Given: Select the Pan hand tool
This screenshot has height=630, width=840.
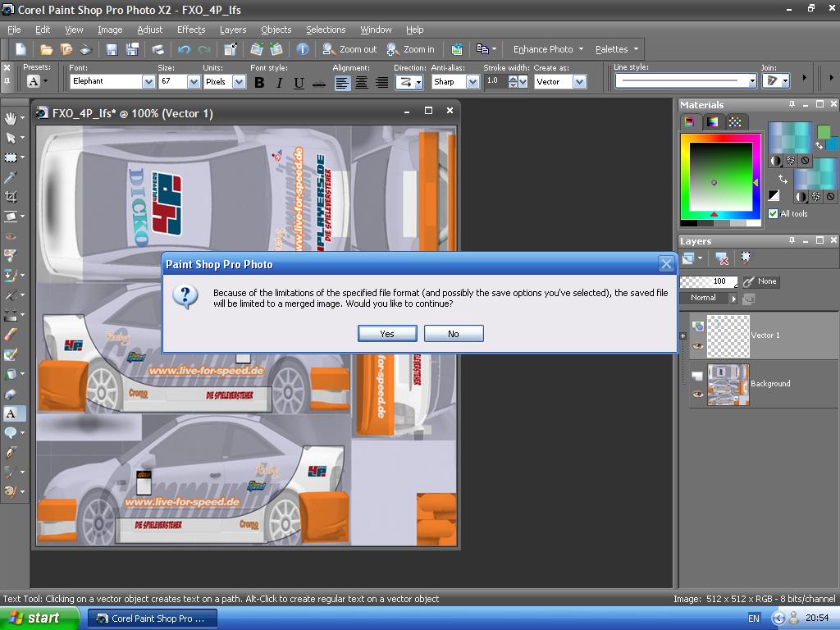Looking at the screenshot, I should [11, 118].
